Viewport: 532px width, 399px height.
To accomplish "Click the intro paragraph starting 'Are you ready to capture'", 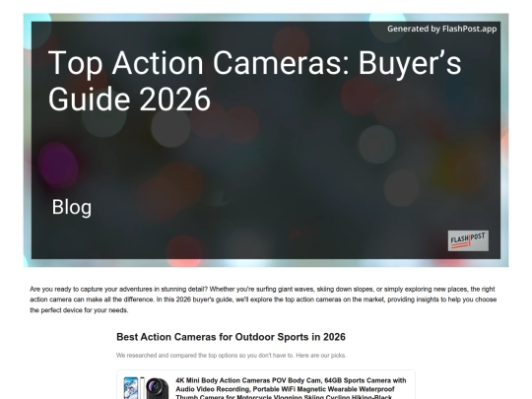I will click(263, 299).
